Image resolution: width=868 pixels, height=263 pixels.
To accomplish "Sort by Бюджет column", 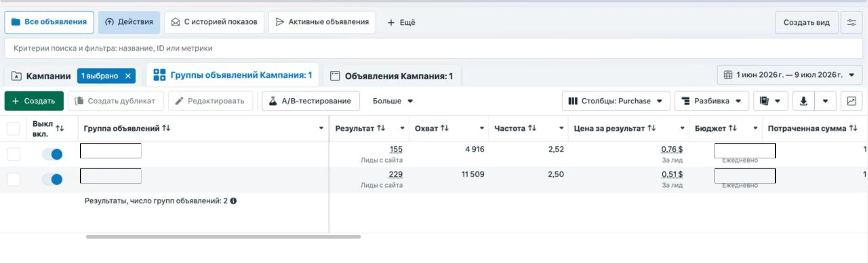I will 732,128.
